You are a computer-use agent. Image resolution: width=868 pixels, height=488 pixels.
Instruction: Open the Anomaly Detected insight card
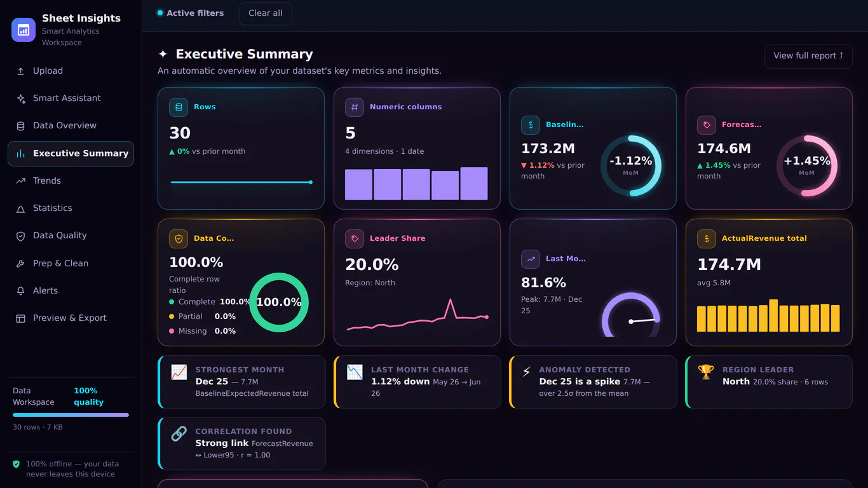pos(593,382)
